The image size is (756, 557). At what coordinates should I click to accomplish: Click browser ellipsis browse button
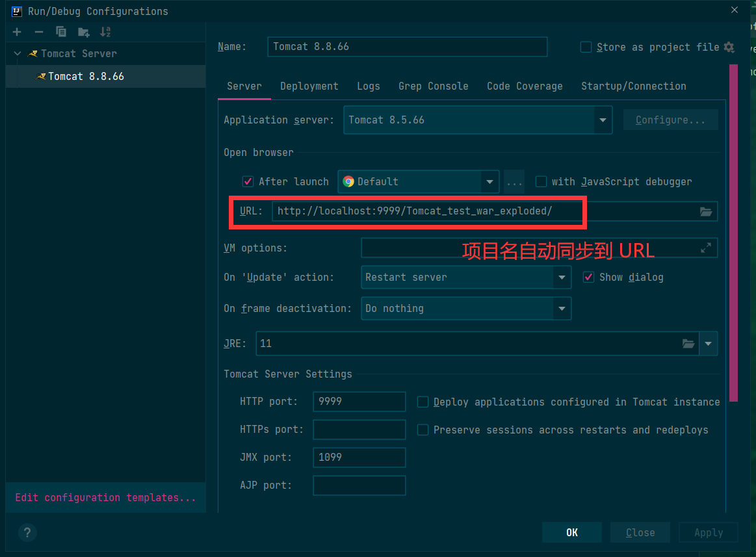coord(514,182)
